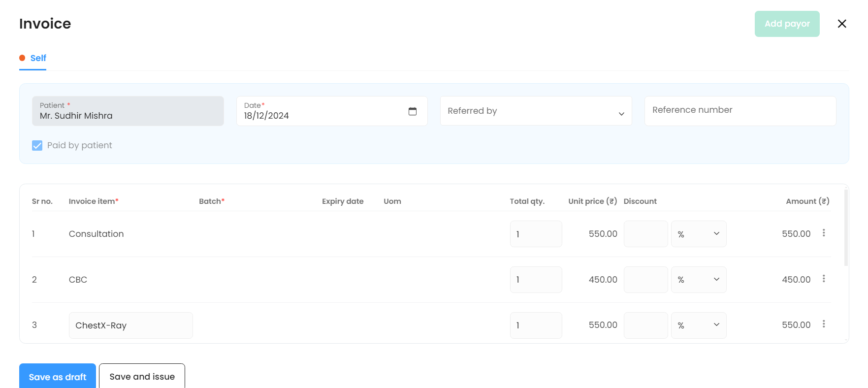Click Consultation amount 550.00 in Amount column
Screen dimensions: 868x388
click(x=796, y=234)
